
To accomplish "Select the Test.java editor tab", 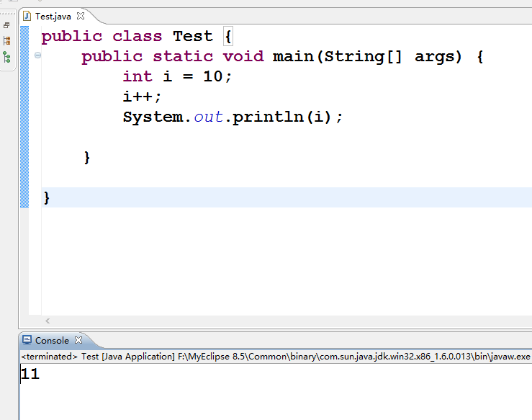I will pyautogui.click(x=53, y=17).
